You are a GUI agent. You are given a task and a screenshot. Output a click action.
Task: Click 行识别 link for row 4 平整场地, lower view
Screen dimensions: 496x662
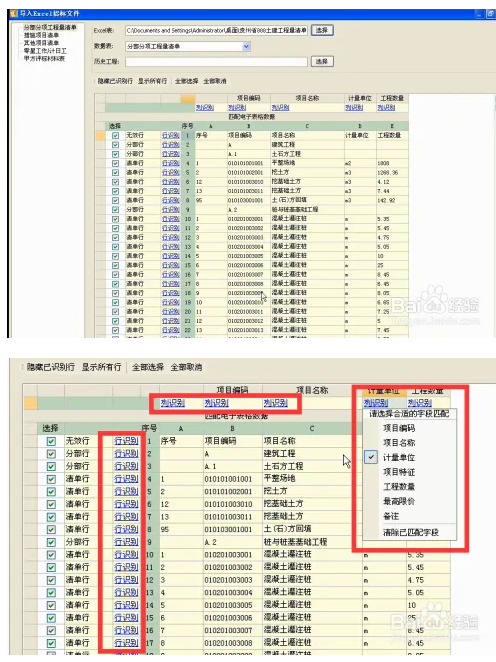click(x=126, y=479)
